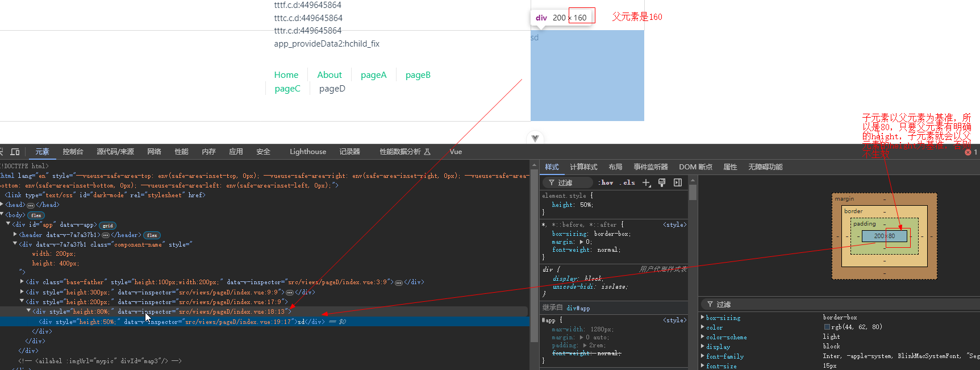Switch to the 布局 layout tab
This screenshot has height=370, width=980.
(x=615, y=167)
